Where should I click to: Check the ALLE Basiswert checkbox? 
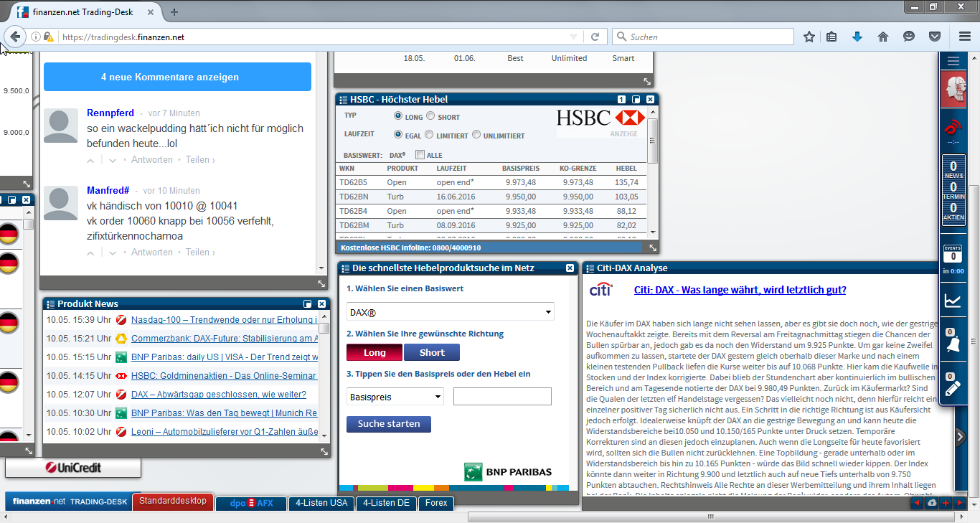click(x=420, y=155)
